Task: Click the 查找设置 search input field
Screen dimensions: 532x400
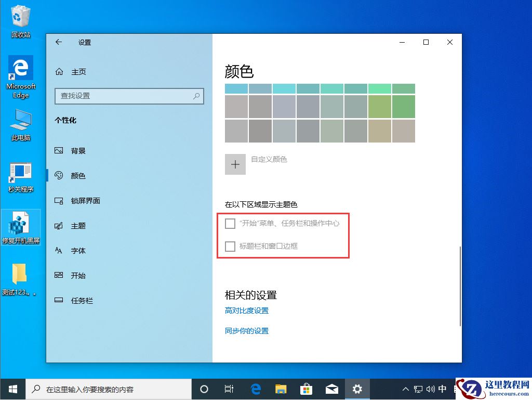Action: [129, 96]
